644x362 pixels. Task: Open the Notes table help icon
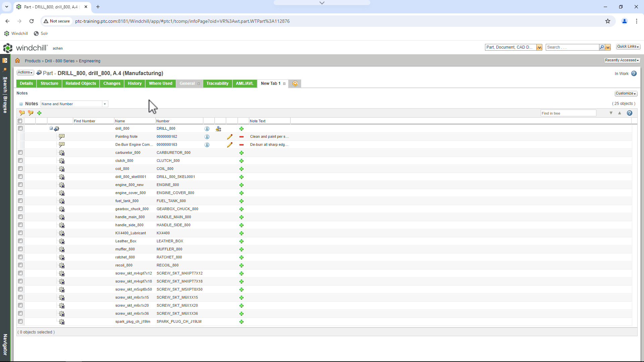[x=630, y=113]
